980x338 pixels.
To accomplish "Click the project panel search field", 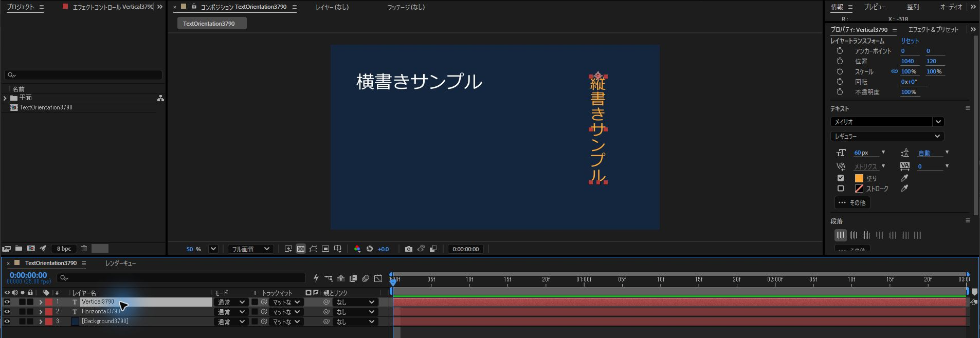I will click(83, 75).
